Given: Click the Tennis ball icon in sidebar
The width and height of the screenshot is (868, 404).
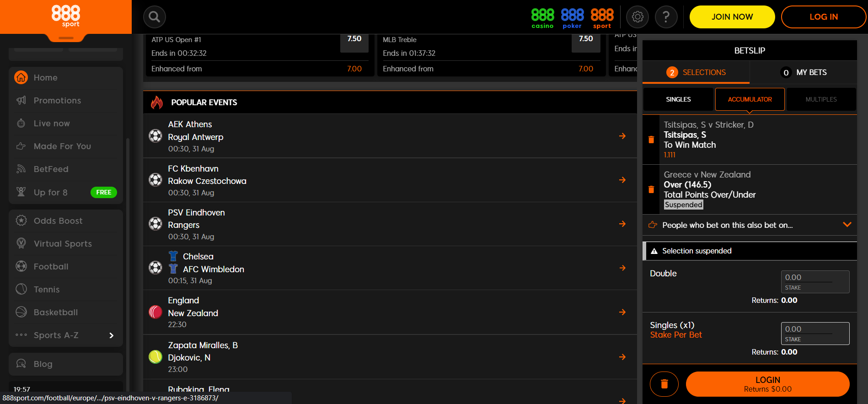Looking at the screenshot, I should pos(21,289).
